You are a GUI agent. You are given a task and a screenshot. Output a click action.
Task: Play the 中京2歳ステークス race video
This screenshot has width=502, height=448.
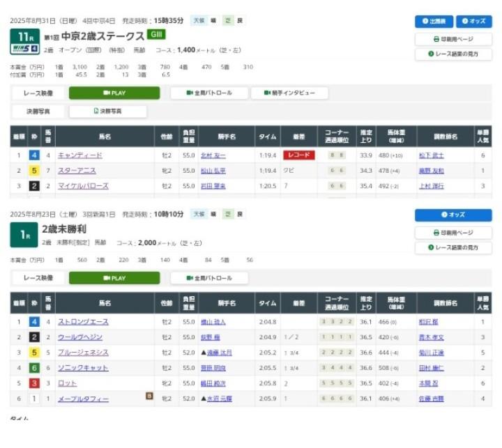coord(114,93)
